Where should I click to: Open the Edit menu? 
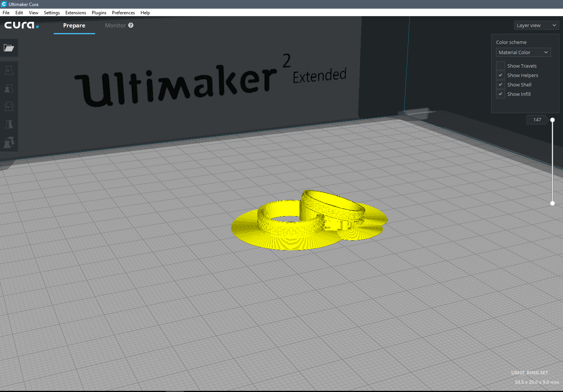[19, 12]
